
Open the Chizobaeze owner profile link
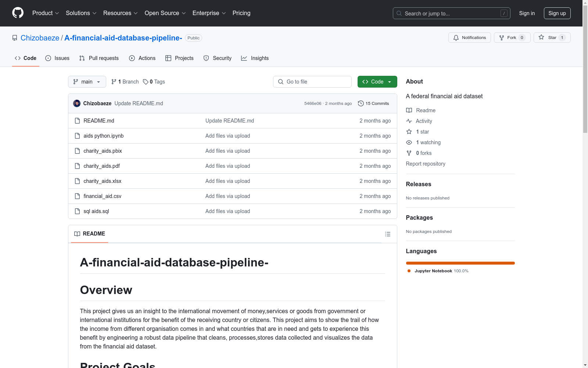point(40,38)
